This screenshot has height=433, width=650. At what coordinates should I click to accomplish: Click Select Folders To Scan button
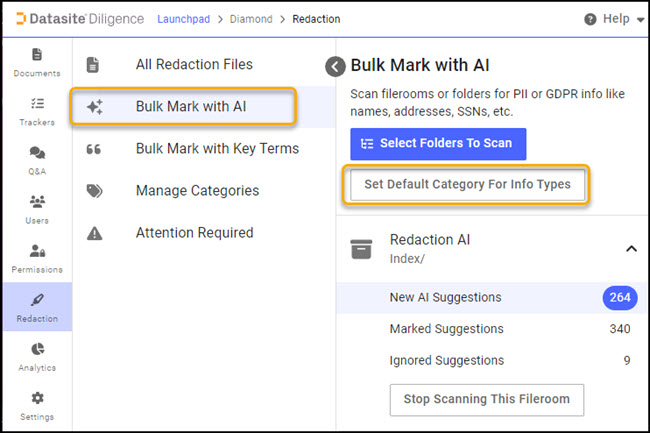[438, 143]
